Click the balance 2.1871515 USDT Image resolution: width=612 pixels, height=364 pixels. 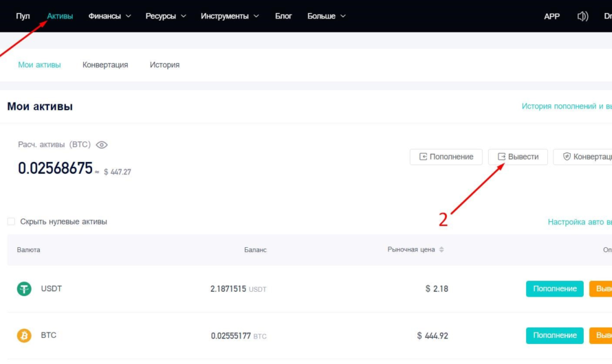pos(238,288)
